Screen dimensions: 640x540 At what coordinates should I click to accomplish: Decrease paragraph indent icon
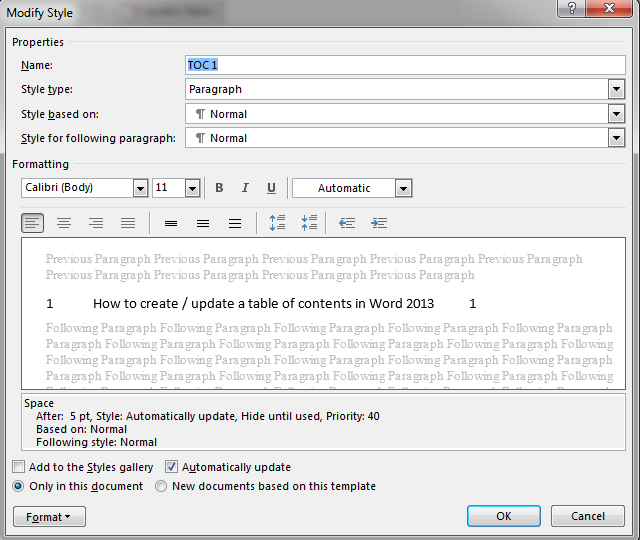tap(347, 223)
